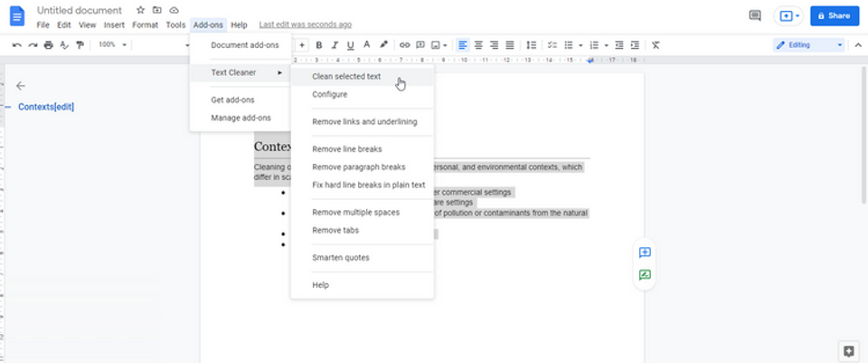Redo the last action
The image size is (868, 363).
[x=33, y=45]
